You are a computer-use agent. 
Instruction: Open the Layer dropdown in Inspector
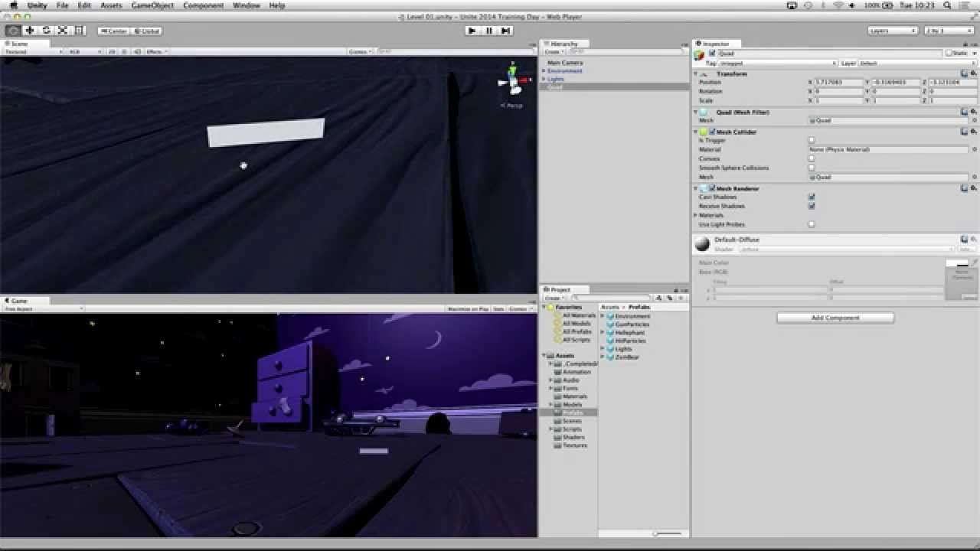point(917,64)
